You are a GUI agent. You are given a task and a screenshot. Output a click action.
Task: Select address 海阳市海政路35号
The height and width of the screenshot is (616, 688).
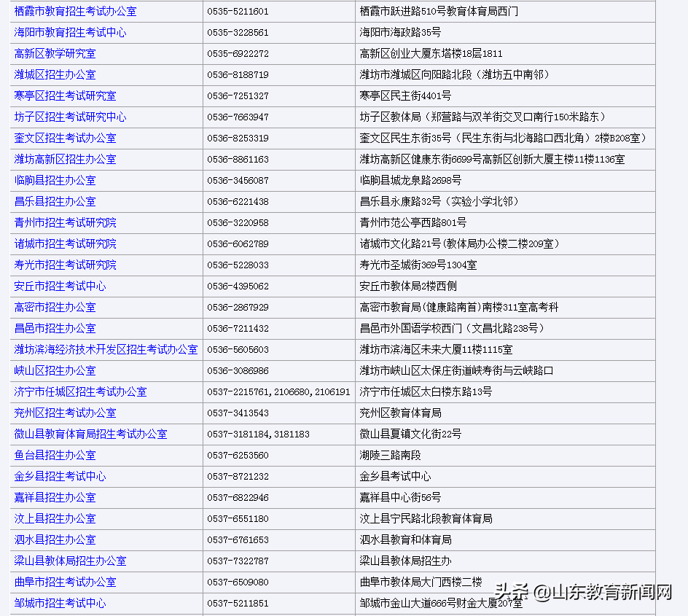click(400, 33)
